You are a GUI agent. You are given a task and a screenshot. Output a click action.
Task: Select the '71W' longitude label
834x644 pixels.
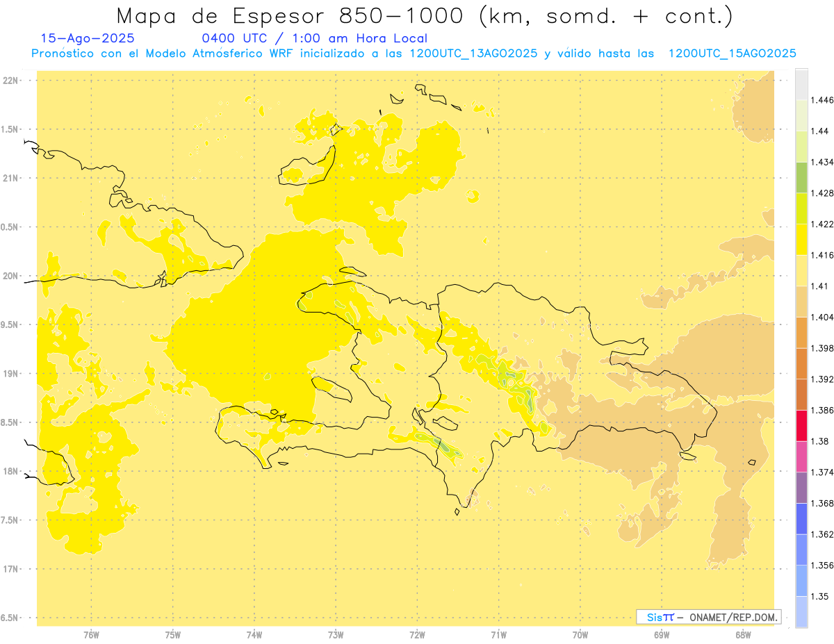point(498,634)
